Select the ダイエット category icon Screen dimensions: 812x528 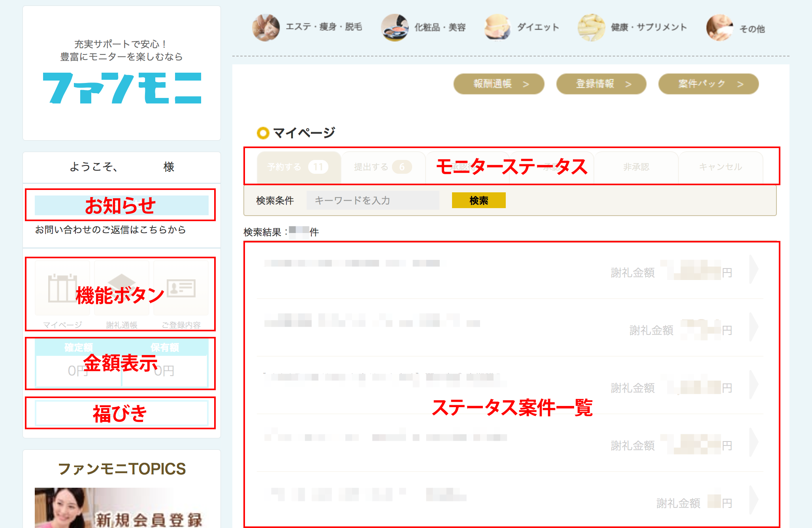[x=497, y=28]
